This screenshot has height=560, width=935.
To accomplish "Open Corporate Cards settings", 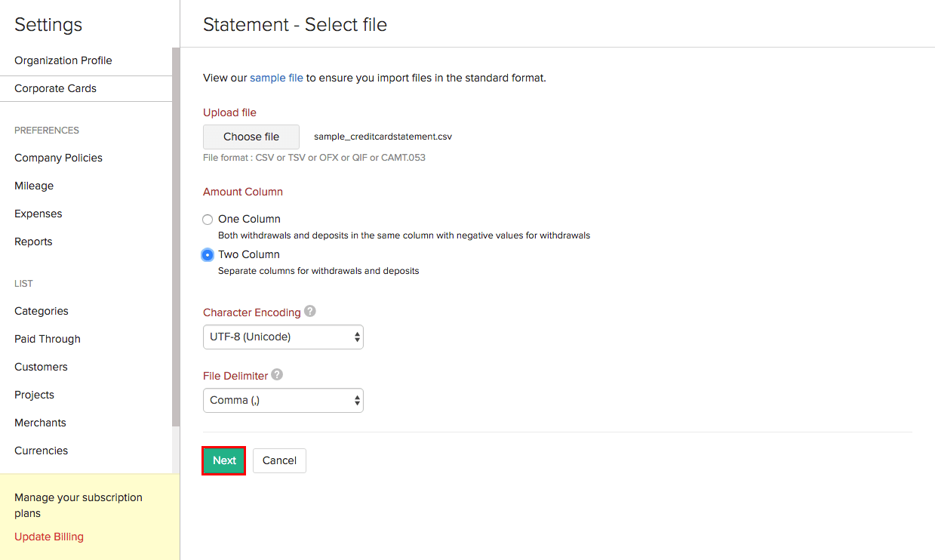I will click(54, 88).
